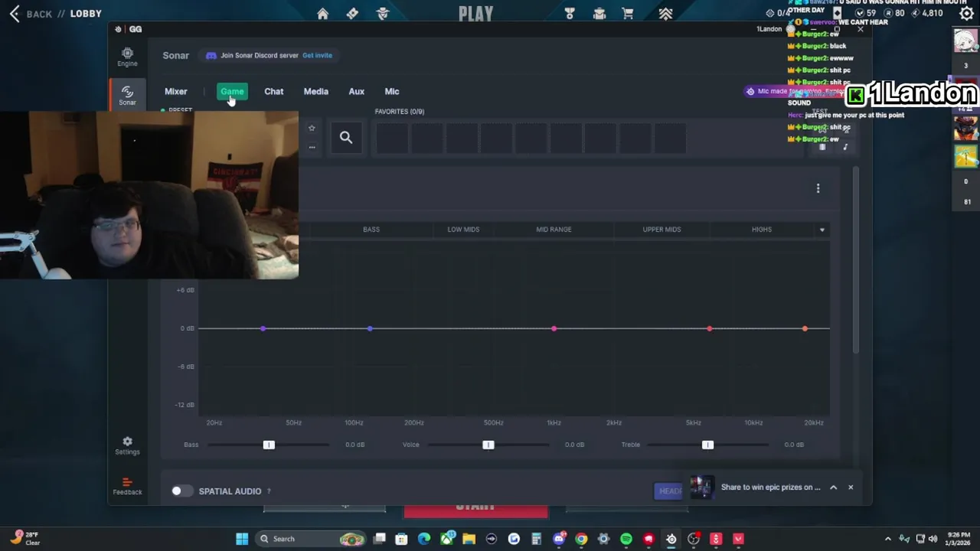980x551 pixels.
Task: Click the Discord icon next to Join Sonar
Action: (x=211, y=55)
